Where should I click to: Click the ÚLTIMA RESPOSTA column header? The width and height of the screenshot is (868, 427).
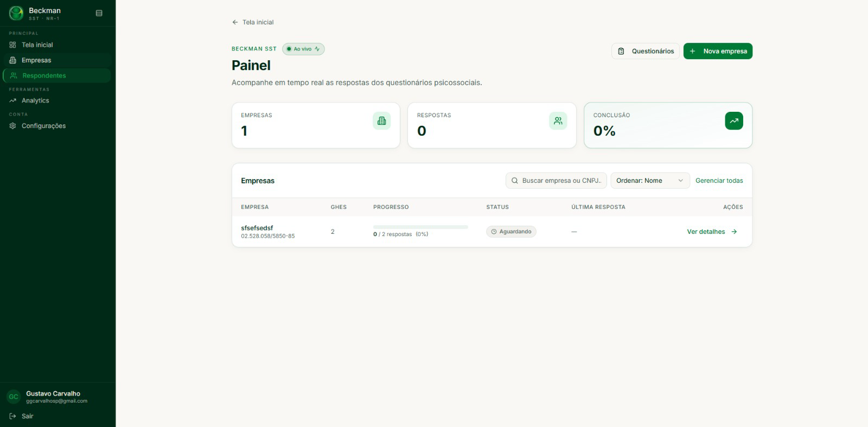point(598,207)
